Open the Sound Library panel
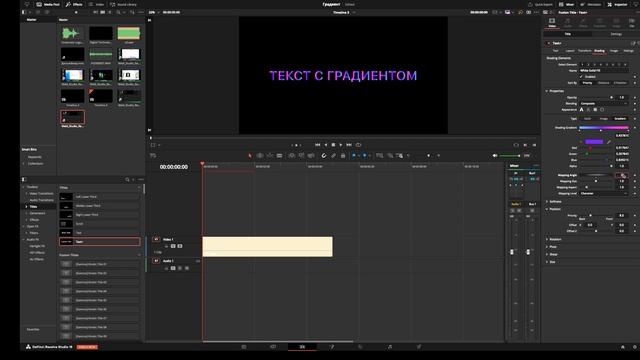This screenshot has width=640, height=360. point(123,4)
